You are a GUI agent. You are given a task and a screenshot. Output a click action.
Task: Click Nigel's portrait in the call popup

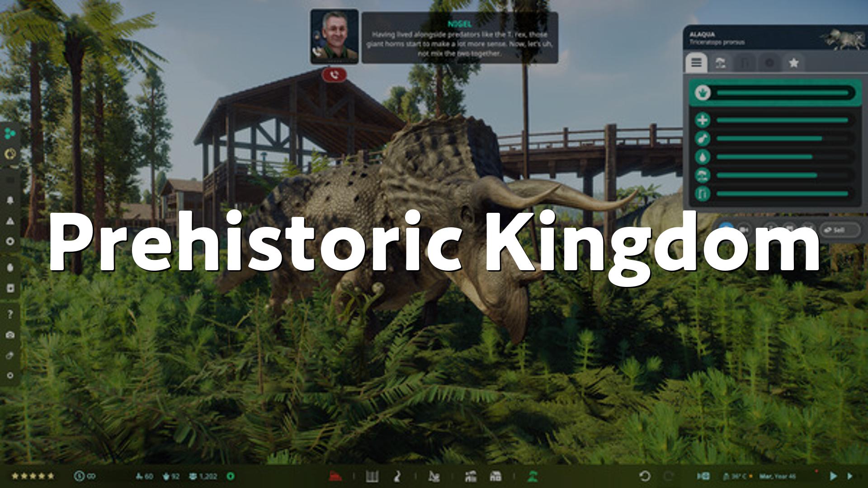[335, 37]
